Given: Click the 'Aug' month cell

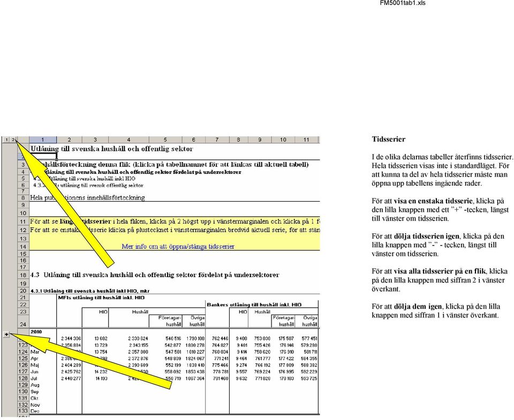Looking at the screenshot, I should coord(35,385).
